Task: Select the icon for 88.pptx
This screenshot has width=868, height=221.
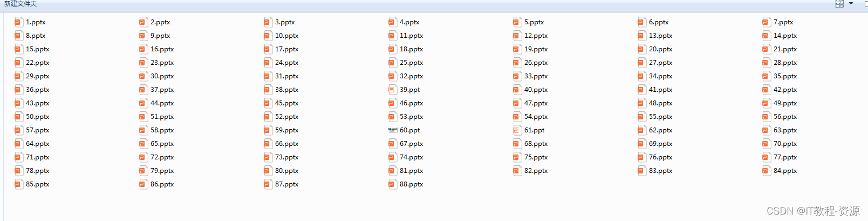Action: click(392, 184)
